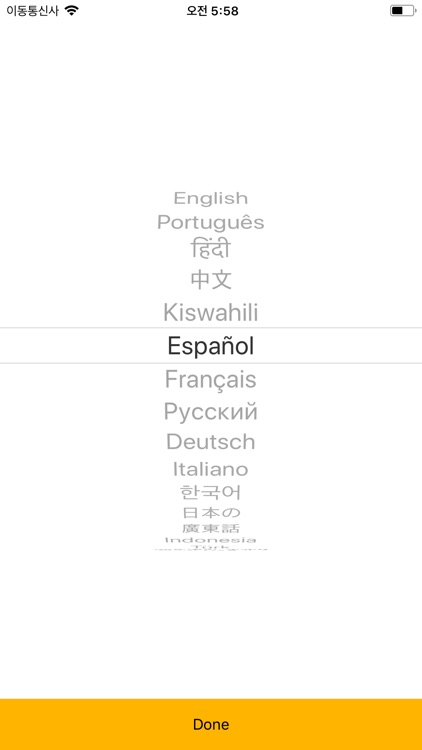The height and width of the screenshot is (750, 422).
Task: Select Русский language option
Action: tap(211, 411)
